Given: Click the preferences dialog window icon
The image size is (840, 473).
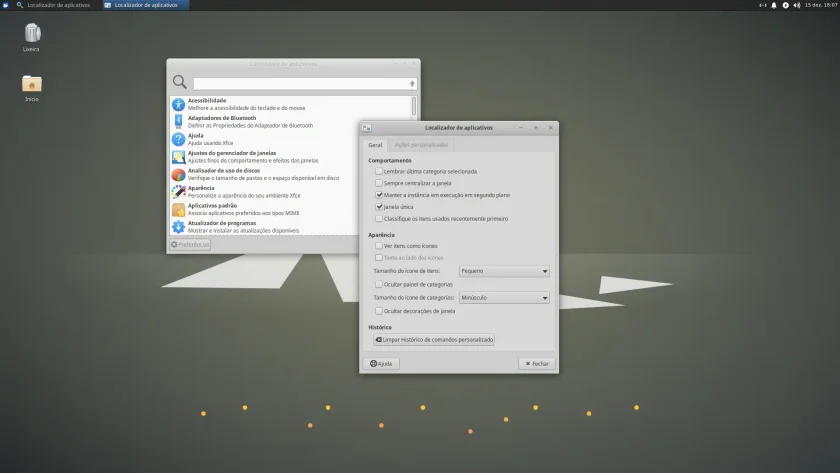Looking at the screenshot, I should 367,127.
